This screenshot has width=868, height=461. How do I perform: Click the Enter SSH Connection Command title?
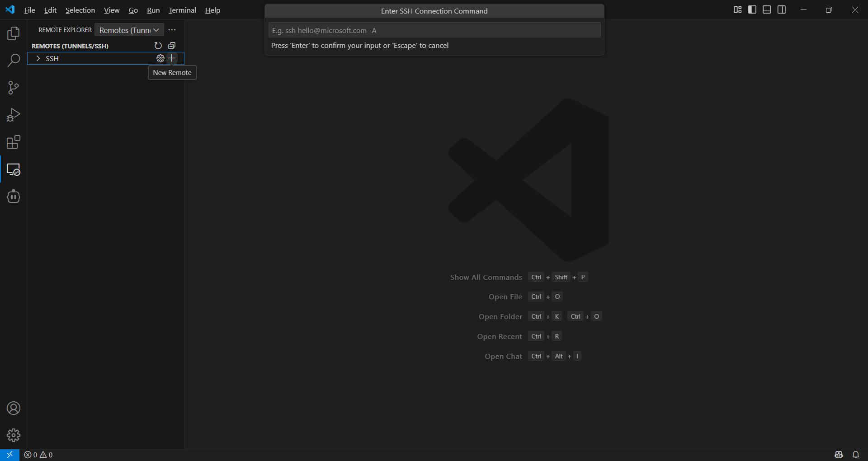point(434,11)
